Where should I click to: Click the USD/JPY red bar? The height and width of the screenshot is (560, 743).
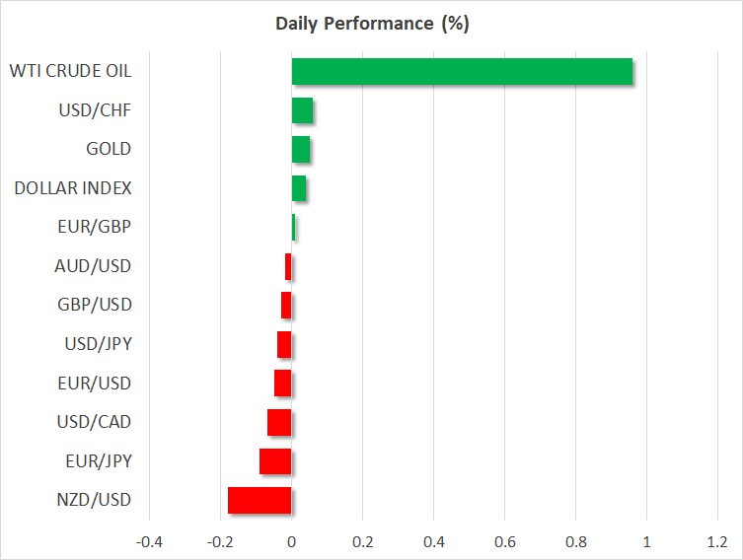coord(284,344)
